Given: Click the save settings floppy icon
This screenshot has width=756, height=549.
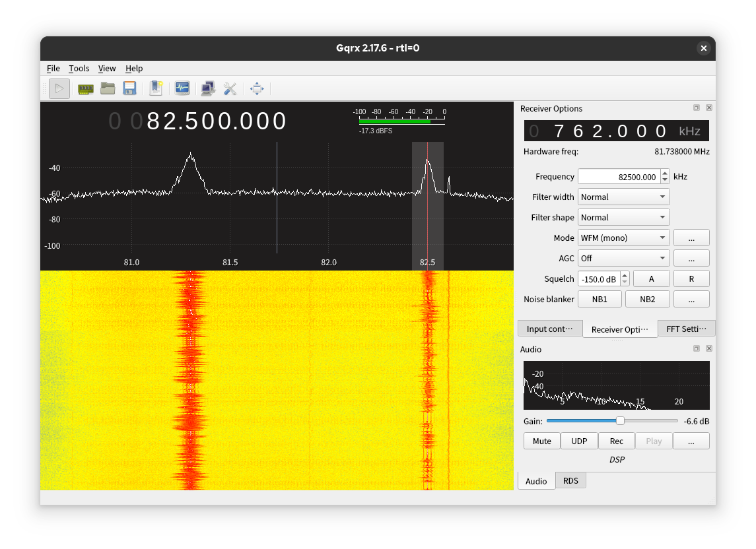Looking at the screenshot, I should pyautogui.click(x=129, y=88).
